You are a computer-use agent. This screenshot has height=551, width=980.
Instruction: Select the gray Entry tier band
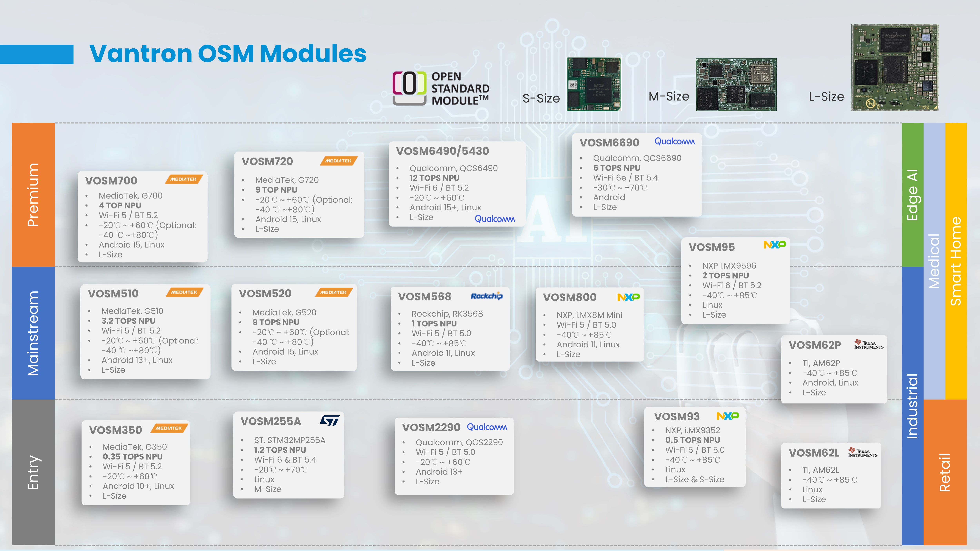click(34, 472)
